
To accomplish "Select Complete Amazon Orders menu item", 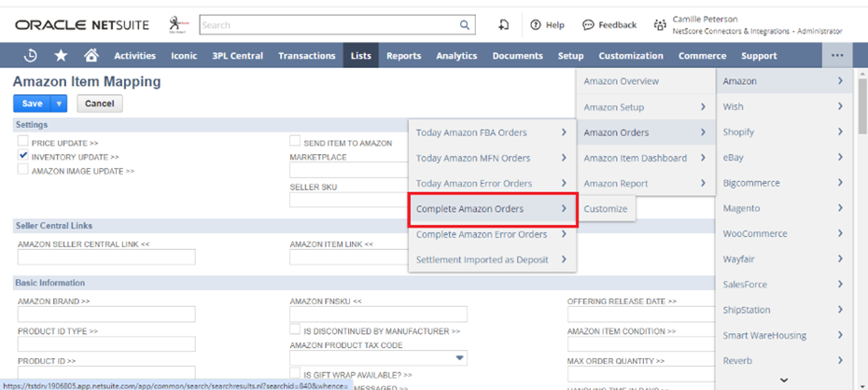I will (492, 209).
